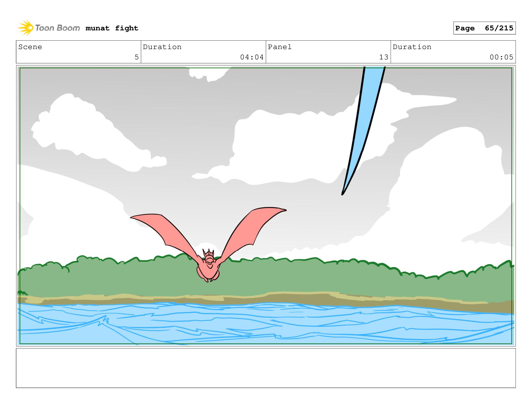
Task: Select the panel number '13'
Action: 384,57
